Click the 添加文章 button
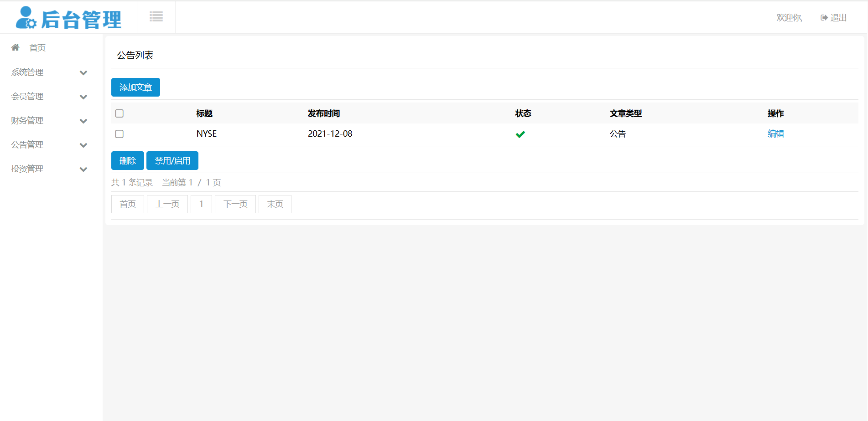This screenshot has height=421, width=868. point(135,87)
